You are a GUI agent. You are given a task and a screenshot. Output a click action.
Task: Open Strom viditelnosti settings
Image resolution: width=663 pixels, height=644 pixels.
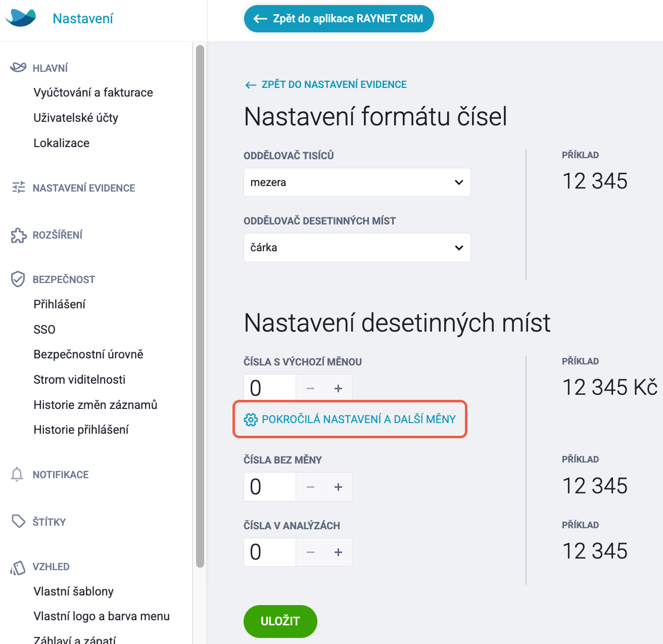79,380
